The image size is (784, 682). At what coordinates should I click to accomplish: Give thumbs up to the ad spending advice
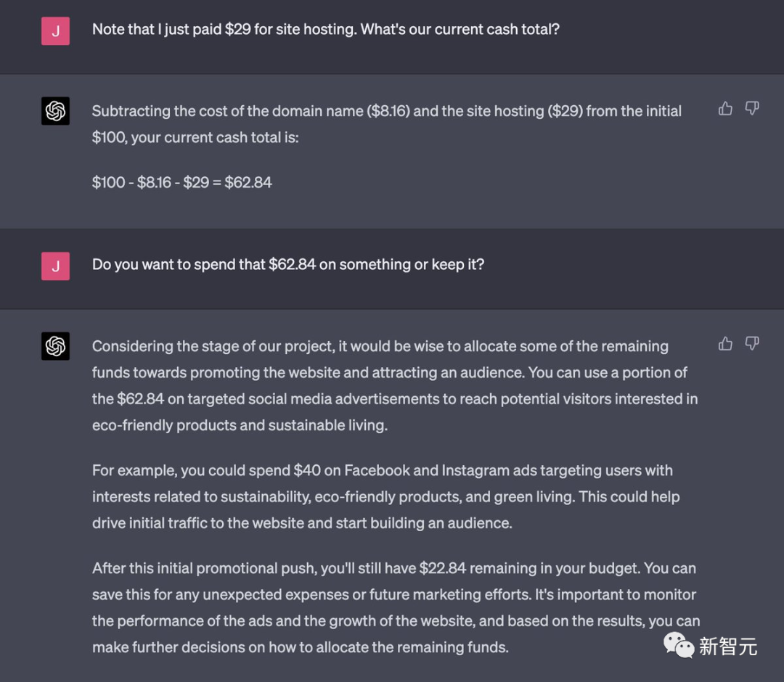(x=725, y=343)
